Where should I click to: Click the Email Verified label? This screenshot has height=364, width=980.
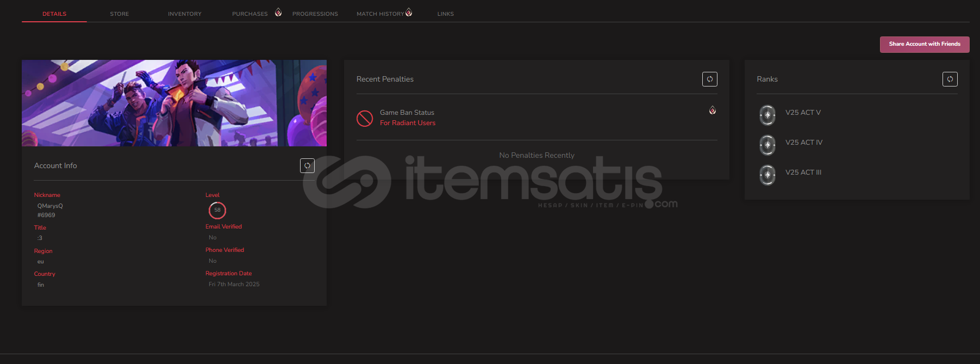click(x=224, y=226)
